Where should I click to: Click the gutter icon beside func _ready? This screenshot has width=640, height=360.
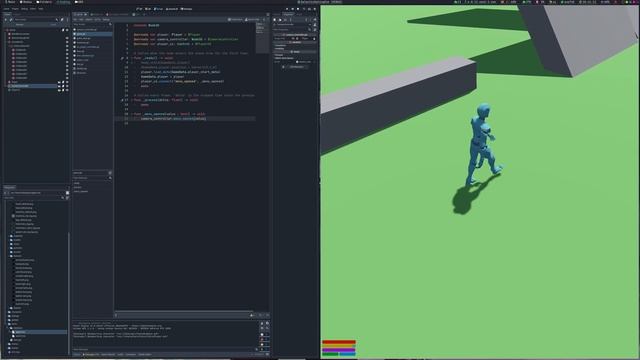(122, 58)
